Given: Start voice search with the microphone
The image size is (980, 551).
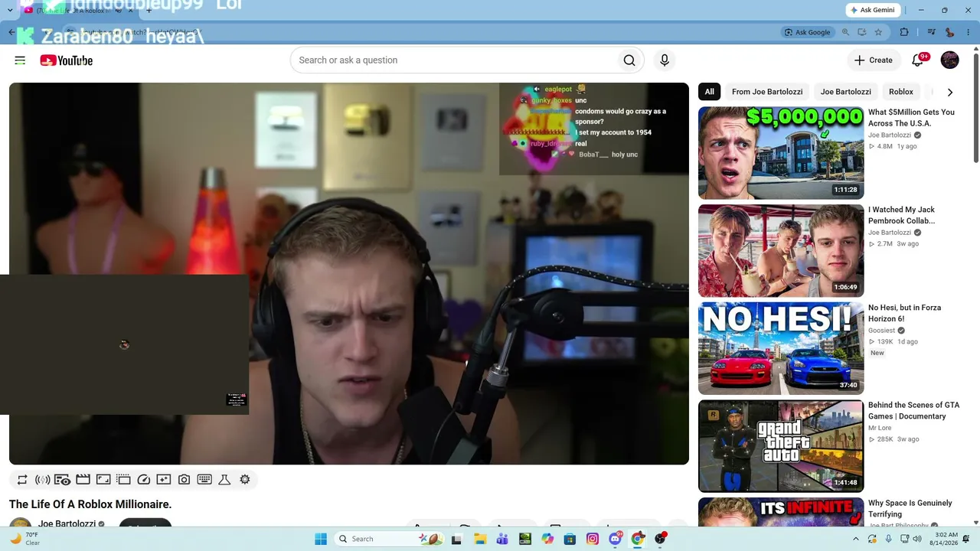Looking at the screenshot, I should click(665, 60).
